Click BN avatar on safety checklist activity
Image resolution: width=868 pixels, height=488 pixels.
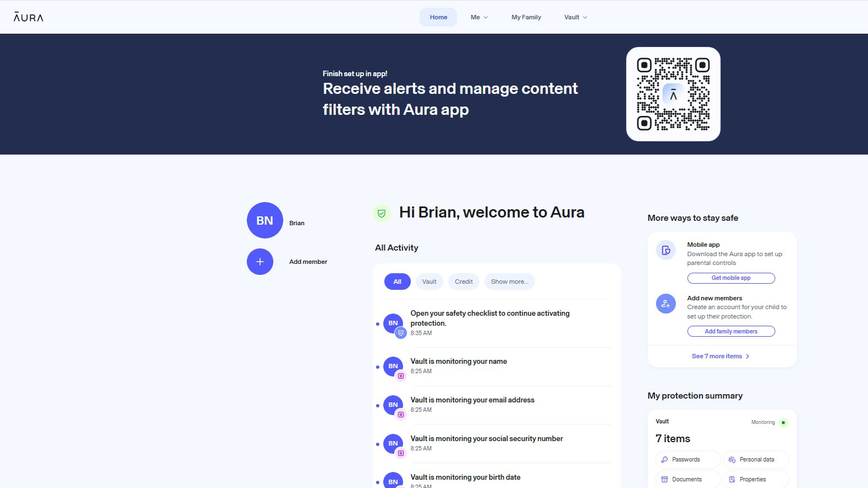tap(393, 323)
